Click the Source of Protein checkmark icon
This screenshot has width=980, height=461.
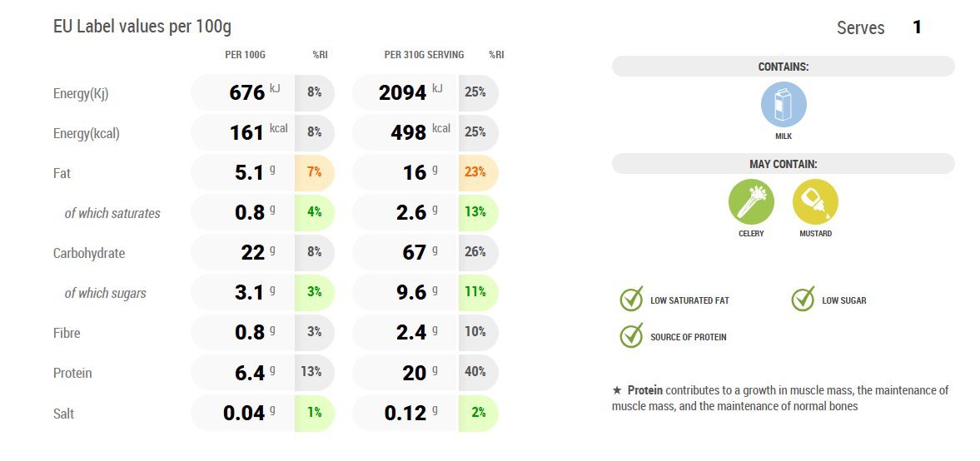632,336
